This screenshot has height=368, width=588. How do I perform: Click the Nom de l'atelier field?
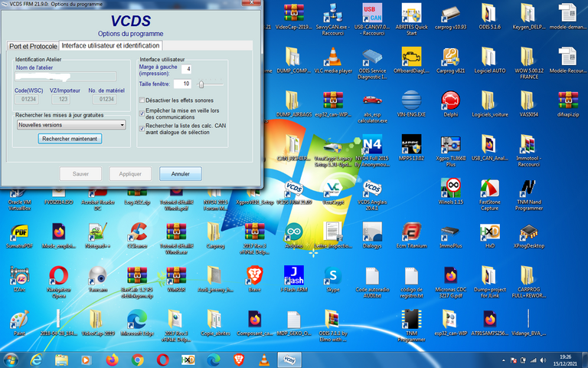66,77
